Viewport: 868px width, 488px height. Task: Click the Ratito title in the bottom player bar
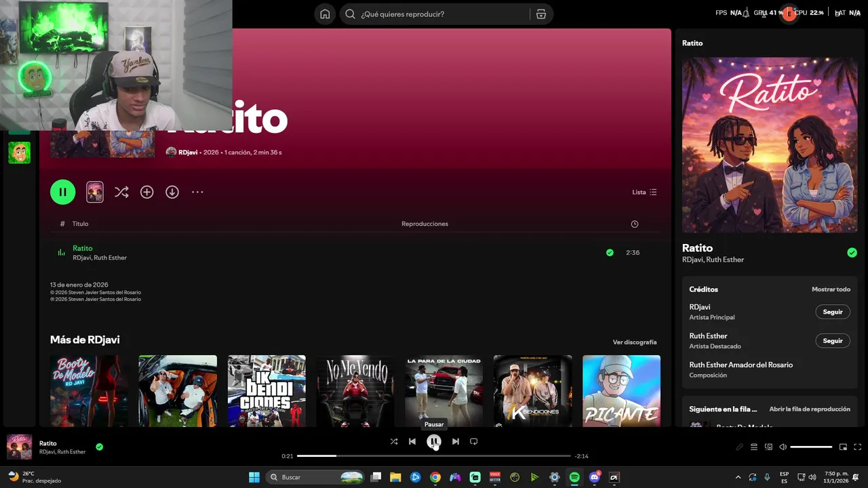click(x=48, y=443)
